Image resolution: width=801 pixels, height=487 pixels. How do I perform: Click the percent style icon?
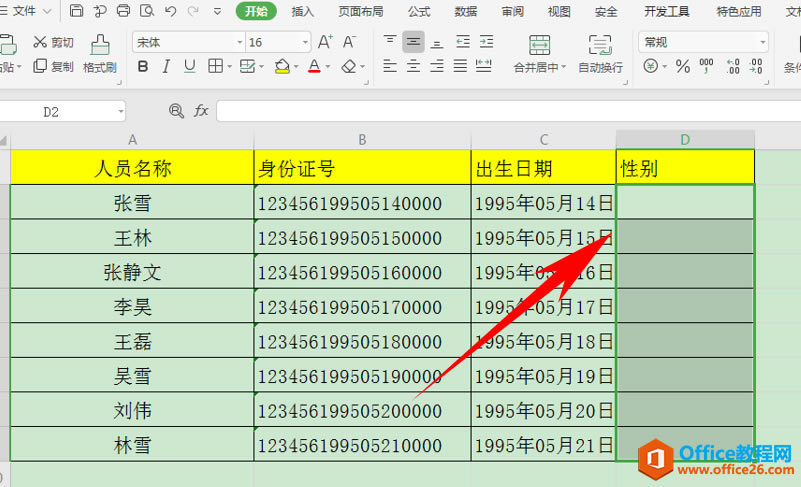[683, 67]
